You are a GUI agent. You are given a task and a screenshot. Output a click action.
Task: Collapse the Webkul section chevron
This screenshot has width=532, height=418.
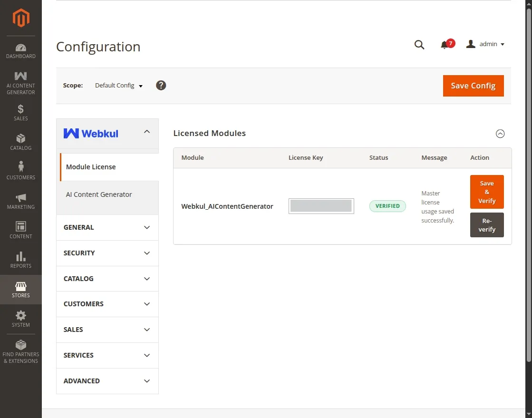147,132
